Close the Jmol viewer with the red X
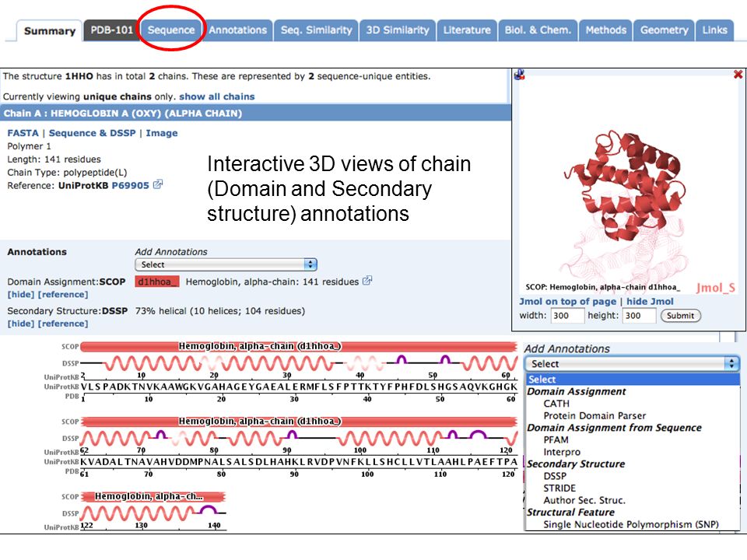Screen dimensions: 747x560 [738, 75]
